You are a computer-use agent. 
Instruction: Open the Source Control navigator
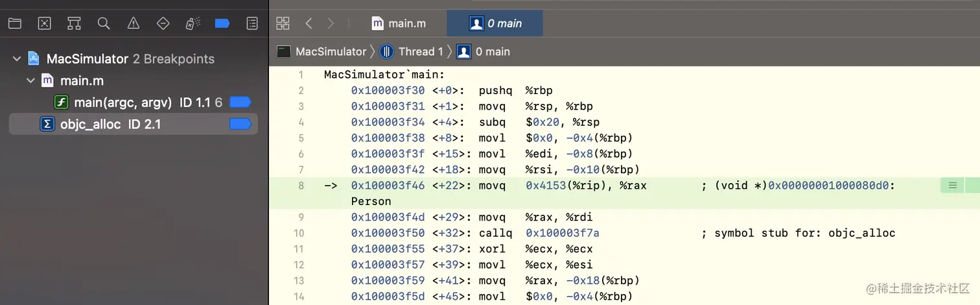coord(44,23)
